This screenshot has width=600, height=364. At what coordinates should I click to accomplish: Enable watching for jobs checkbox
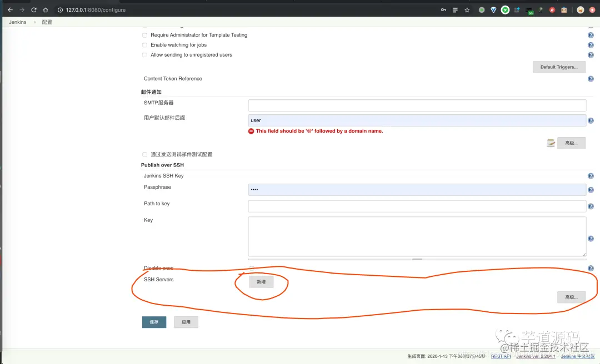(x=144, y=45)
